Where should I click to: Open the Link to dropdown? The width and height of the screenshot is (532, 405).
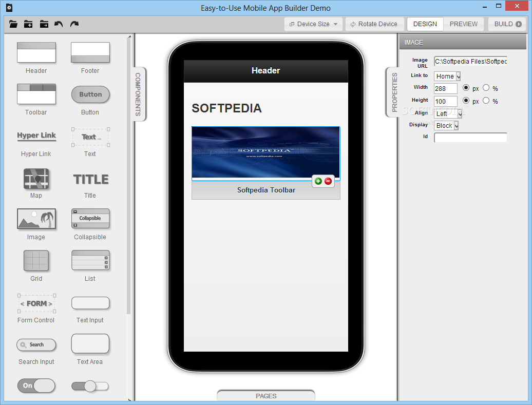pos(447,76)
